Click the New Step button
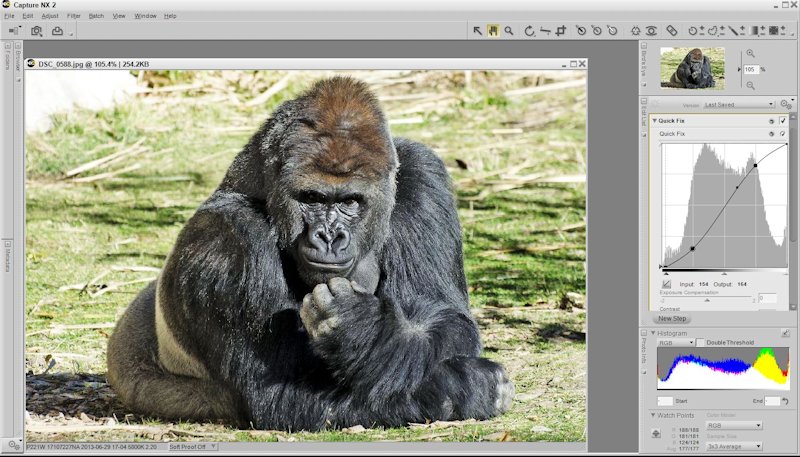Viewport: 800px width, 457px height. coord(672,319)
